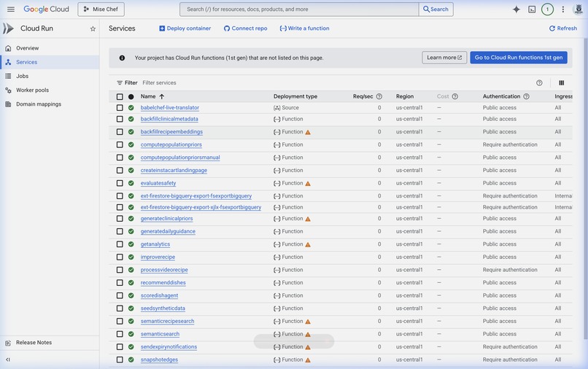
Task: Open processvideorecipe service link
Action: [164, 270]
